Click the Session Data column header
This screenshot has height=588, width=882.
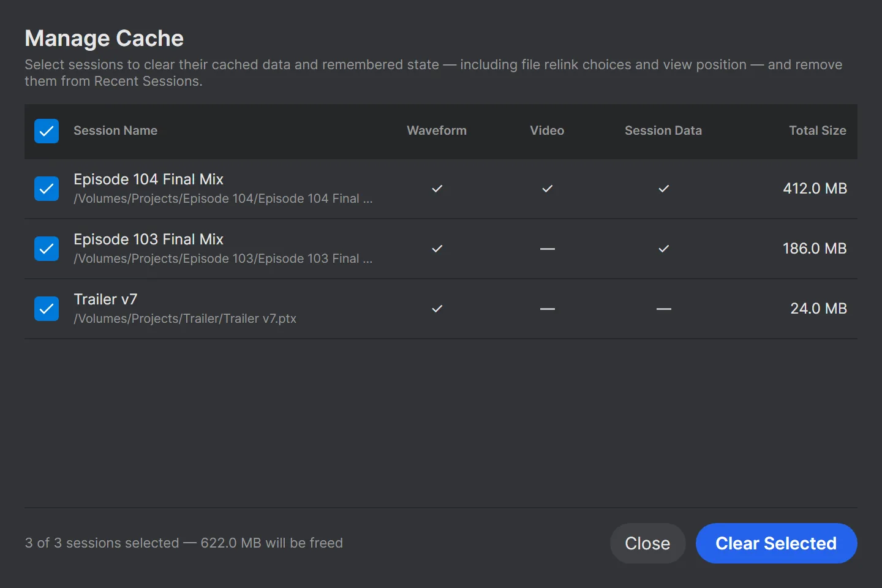663,130
